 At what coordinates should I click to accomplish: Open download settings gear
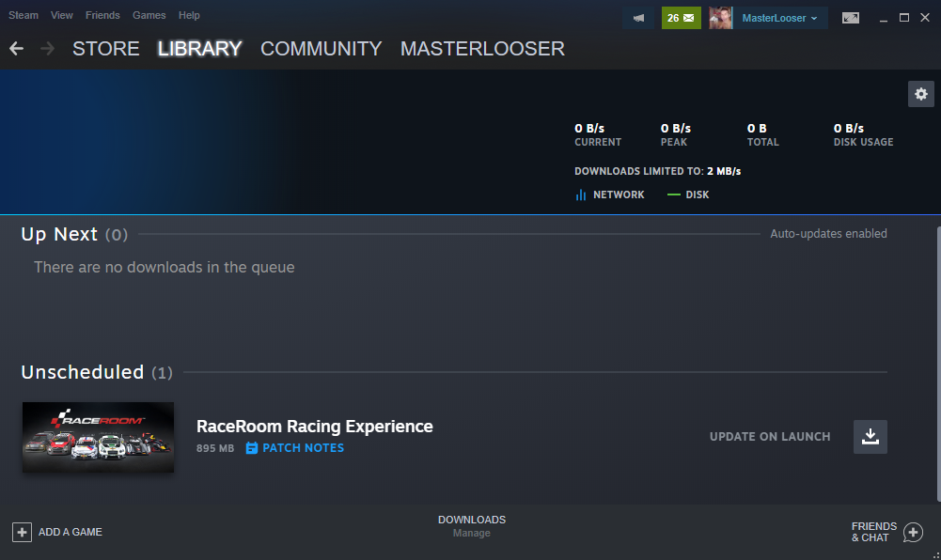tap(921, 94)
